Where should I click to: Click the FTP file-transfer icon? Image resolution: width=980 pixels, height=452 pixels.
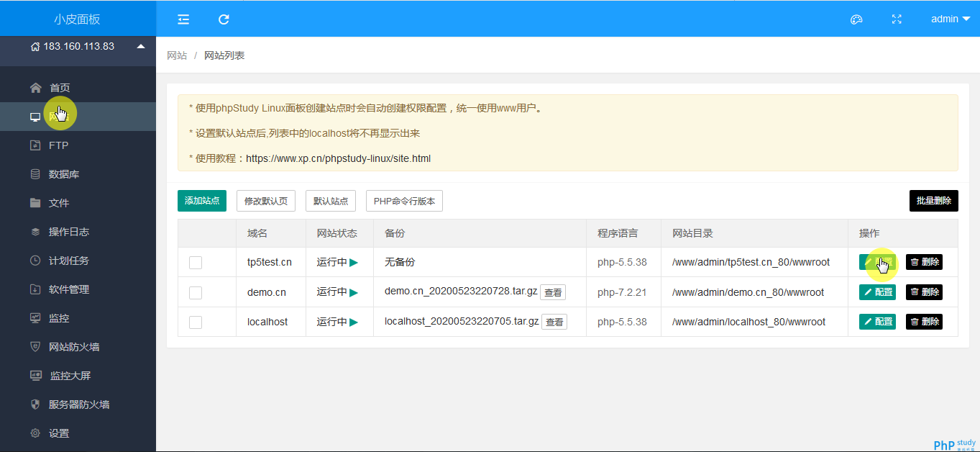pyautogui.click(x=35, y=145)
